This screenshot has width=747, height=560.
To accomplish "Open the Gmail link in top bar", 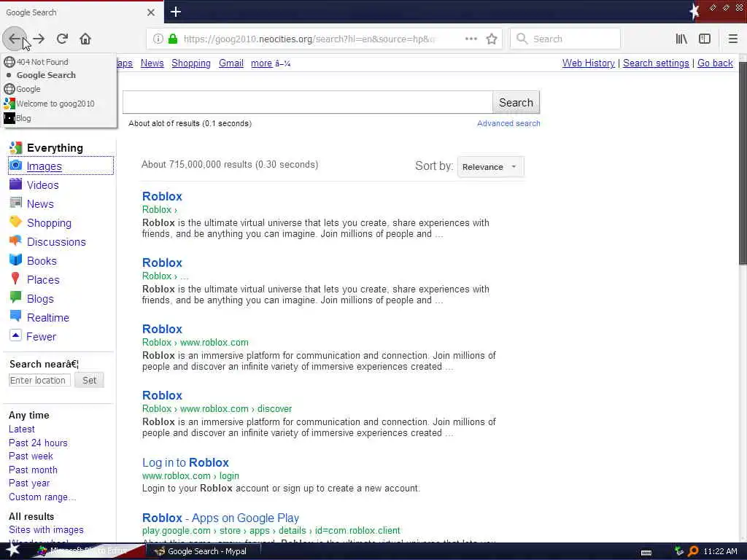I will pos(231,63).
